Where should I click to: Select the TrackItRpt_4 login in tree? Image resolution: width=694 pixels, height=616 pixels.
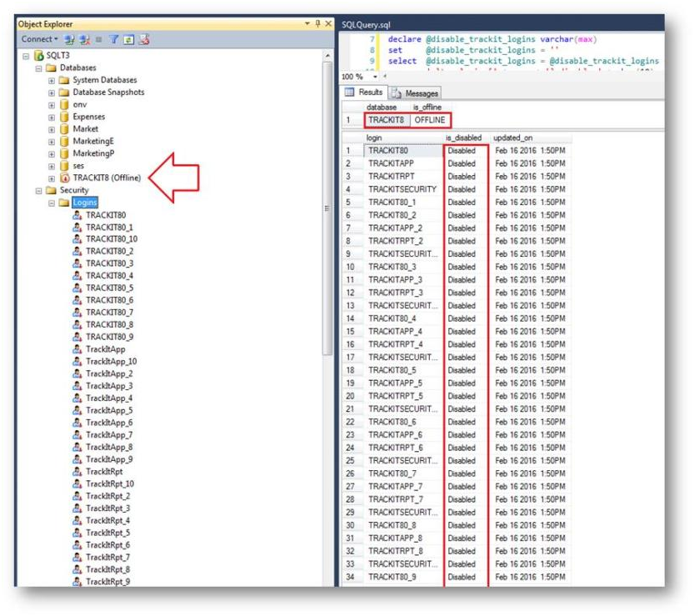pos(108,521)
